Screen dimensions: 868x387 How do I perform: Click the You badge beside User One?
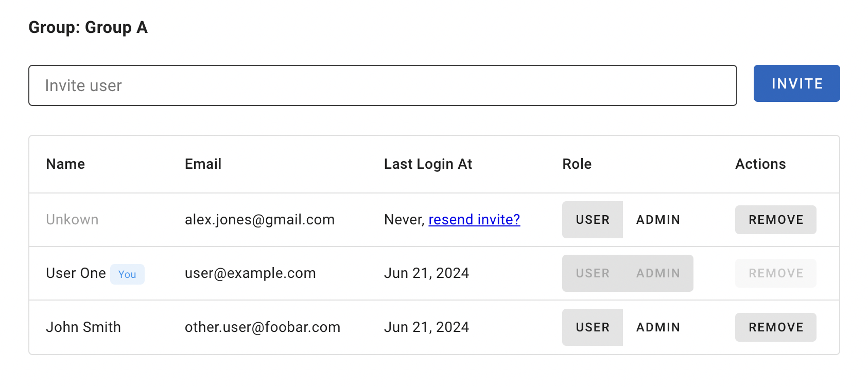(127, 274)
